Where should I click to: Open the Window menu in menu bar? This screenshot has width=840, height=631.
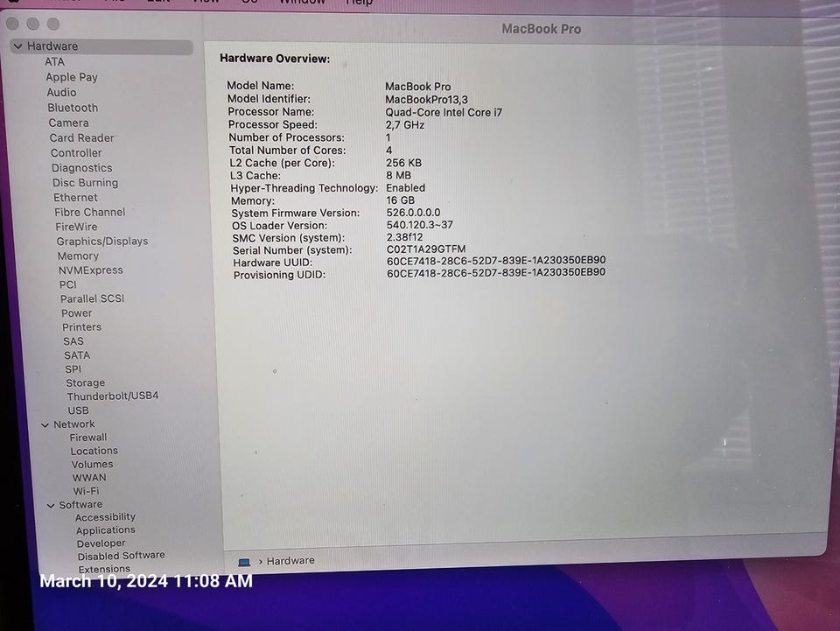[302, 2]
